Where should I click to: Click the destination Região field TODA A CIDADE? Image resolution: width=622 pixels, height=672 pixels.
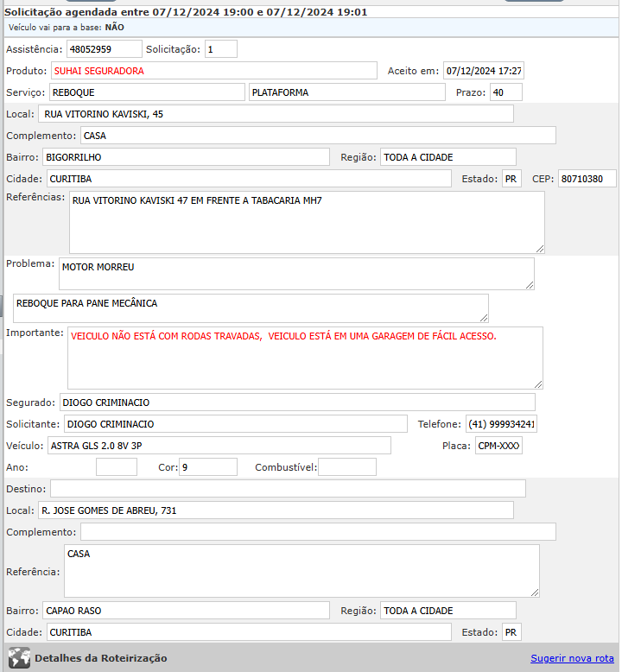(x=448, y=611)
